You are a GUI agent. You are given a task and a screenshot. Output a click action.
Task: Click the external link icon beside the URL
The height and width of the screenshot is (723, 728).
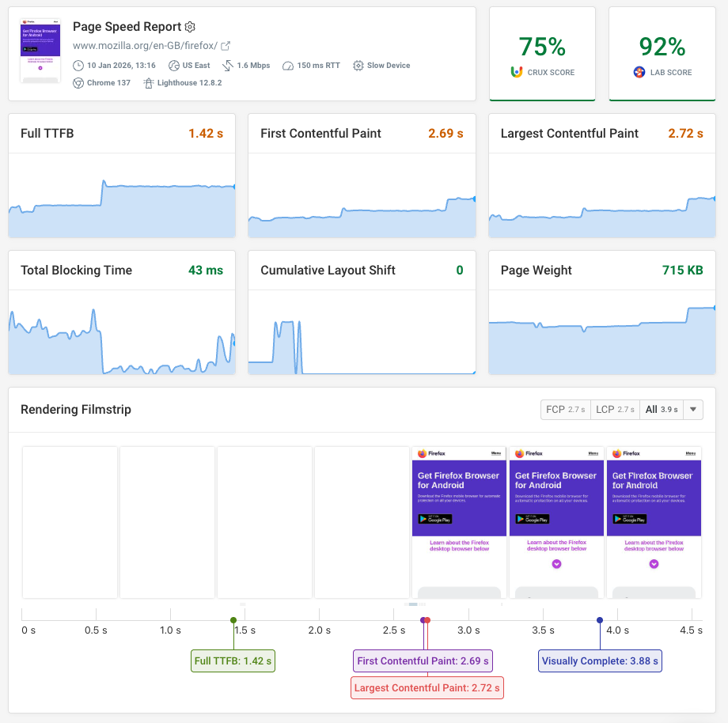(x=226, y=44)
